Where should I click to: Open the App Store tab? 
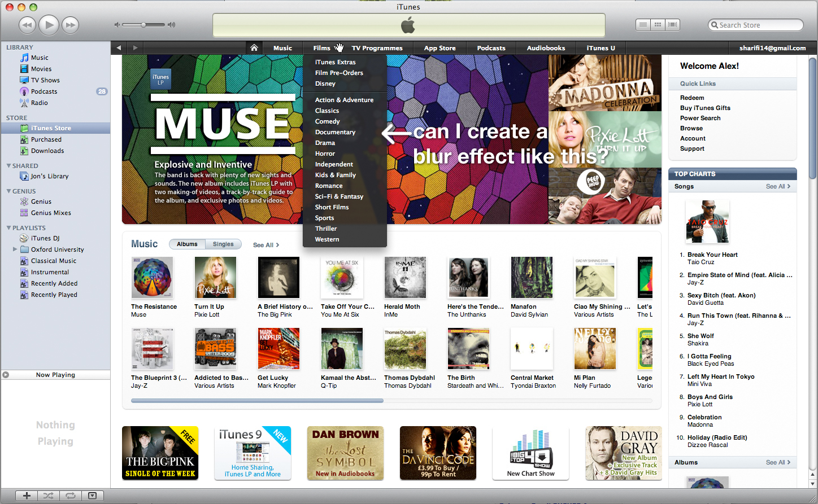pos(440,48)
